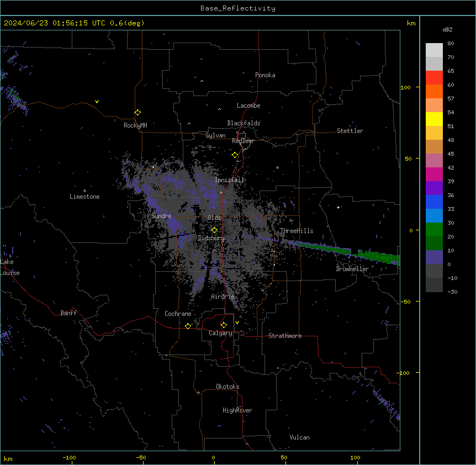Click the Innisfail label

tap(229, 180)
